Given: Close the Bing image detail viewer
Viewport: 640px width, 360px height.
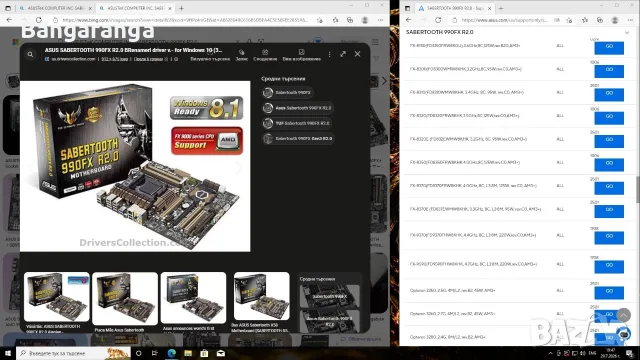Looking at the screenshot, I should pyautogui.click(x=358, y=54).
